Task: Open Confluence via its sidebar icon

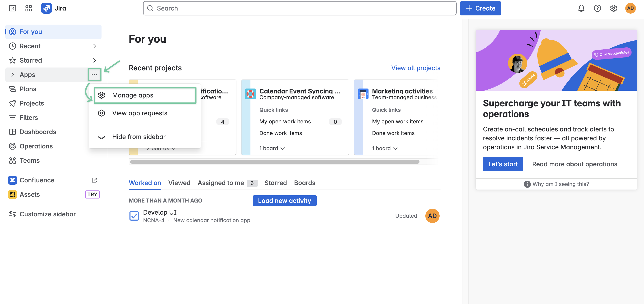Action: [x=12, y=180]
